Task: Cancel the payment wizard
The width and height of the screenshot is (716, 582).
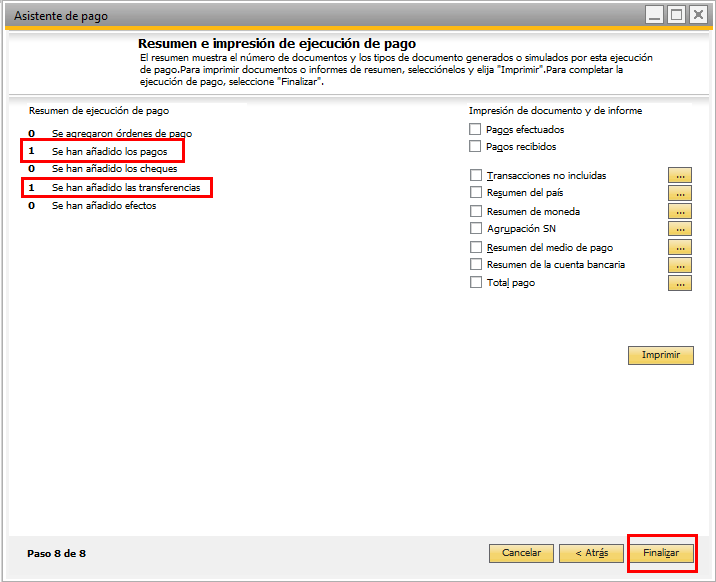Action: (x=521, y=553)
